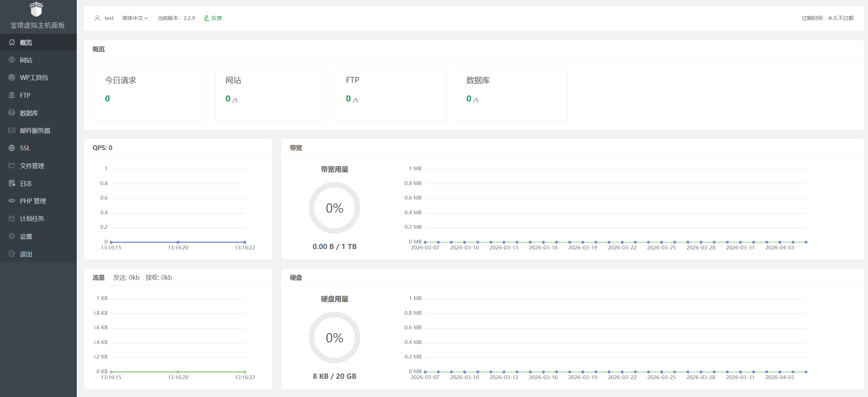Click the 数据库 overview card
This screenshot has height=397, width=868.
(x=511, y=93)
